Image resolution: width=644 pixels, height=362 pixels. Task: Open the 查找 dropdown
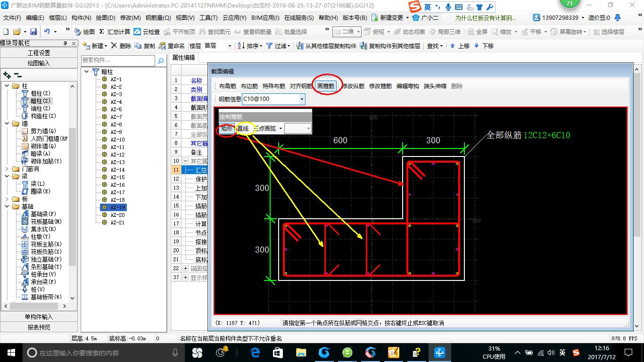pos(435,46)
